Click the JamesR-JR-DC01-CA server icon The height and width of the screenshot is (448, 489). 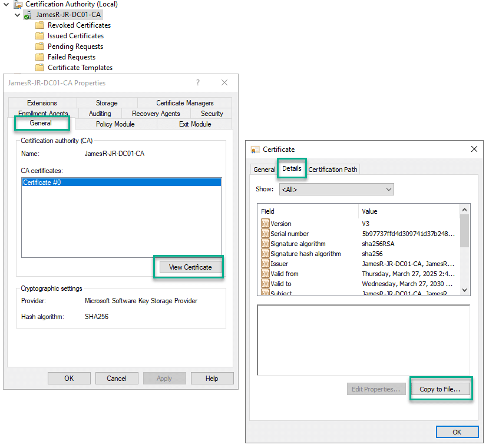[x=28, y=15]
